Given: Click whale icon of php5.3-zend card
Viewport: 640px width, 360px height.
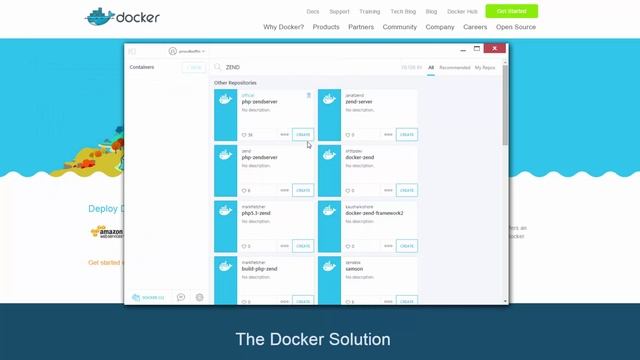Looking at the screenshot, I should [225, 211].
